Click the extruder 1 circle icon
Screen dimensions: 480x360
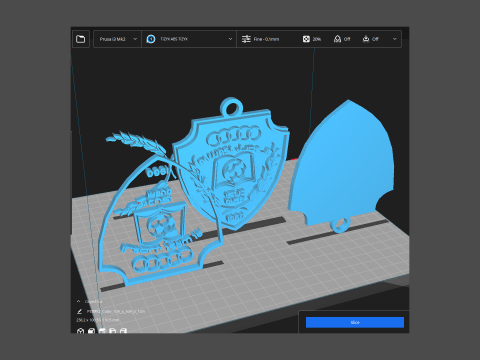tap(151, 39)
